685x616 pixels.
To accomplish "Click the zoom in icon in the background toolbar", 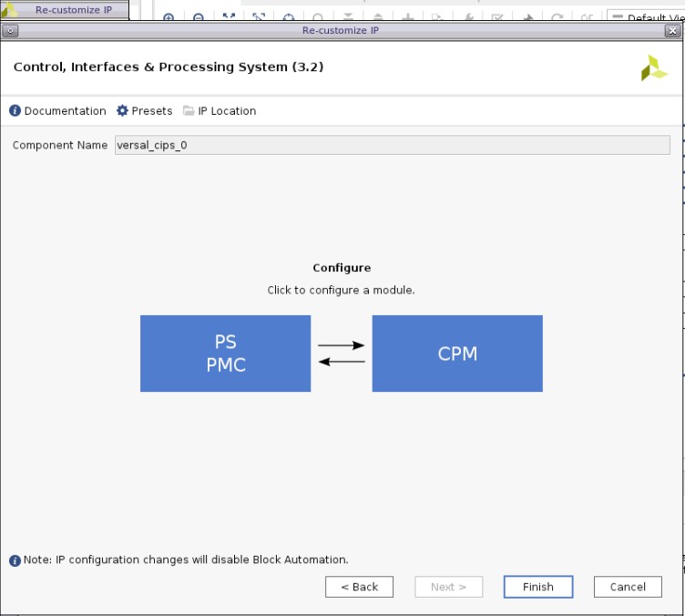I will click(x=169, y=18).
